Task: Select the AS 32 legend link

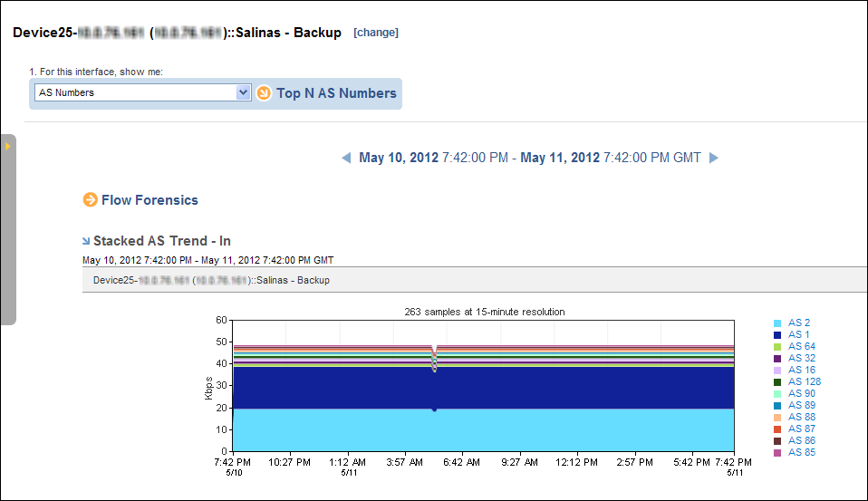Action: pos(802,358)
